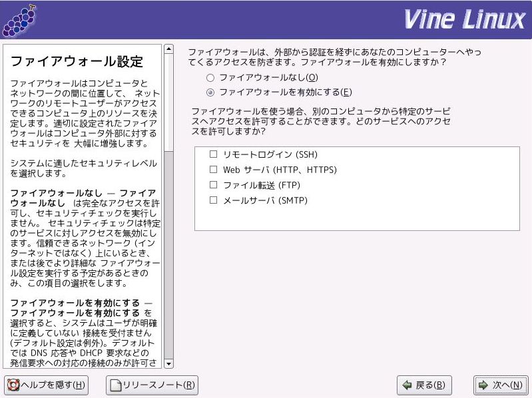Go back with 戻る button
Image resolution: width=532 pixels, height=398 pixels.
tap(424, 385)
